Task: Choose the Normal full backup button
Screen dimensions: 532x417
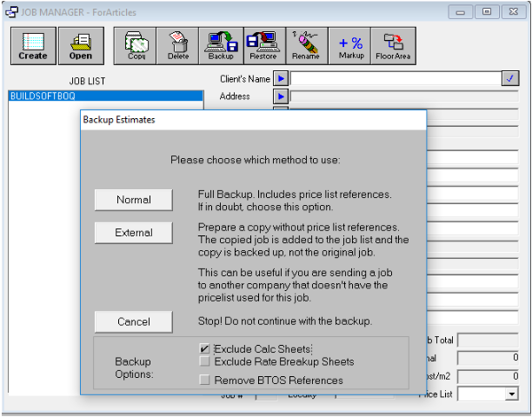Action: click(134, 200)
